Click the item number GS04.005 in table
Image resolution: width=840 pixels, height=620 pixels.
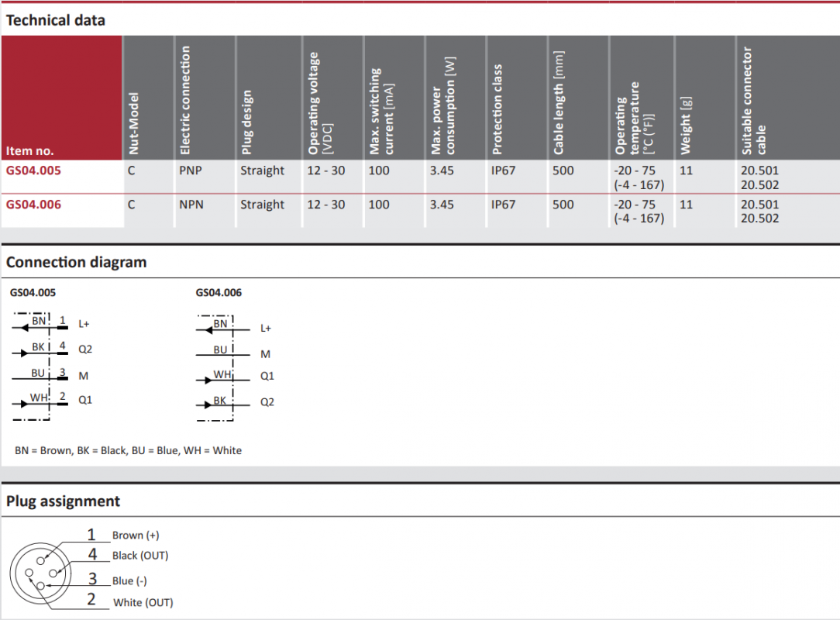click(33, 170)
